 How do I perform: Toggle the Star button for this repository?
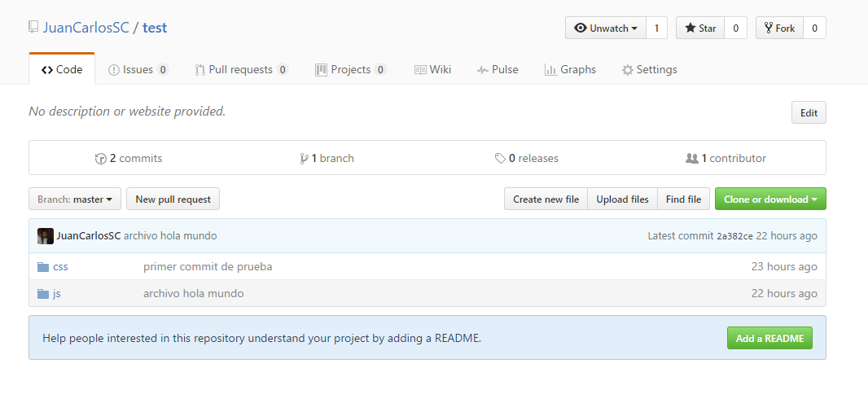click(700, 28)
